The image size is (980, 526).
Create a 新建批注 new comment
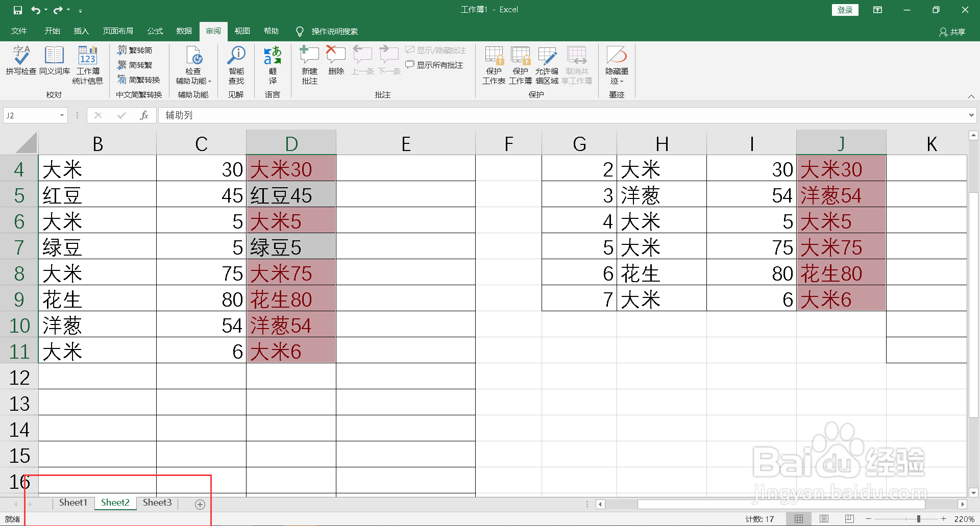click(309, 64)
